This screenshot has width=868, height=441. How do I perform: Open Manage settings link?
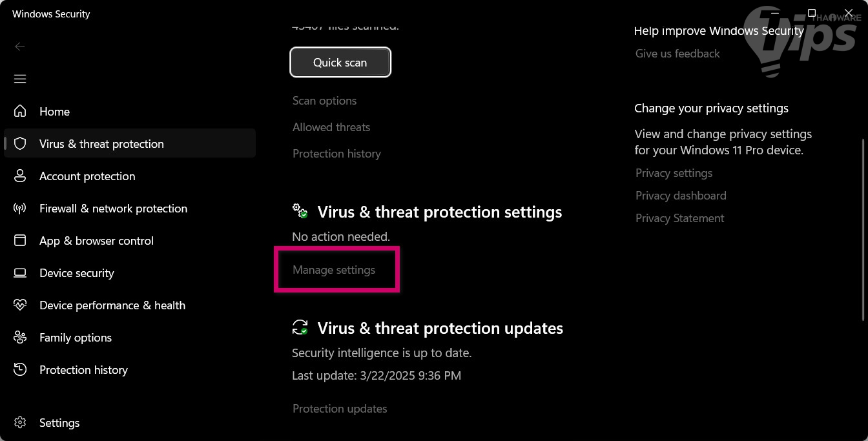pyautogui.click(x=333, y=270)
